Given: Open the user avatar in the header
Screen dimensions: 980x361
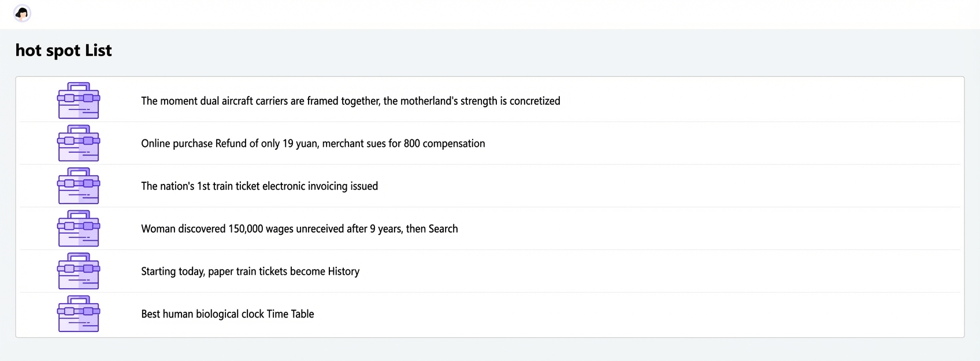Looking at the screenshot, I should click(22, 13).
